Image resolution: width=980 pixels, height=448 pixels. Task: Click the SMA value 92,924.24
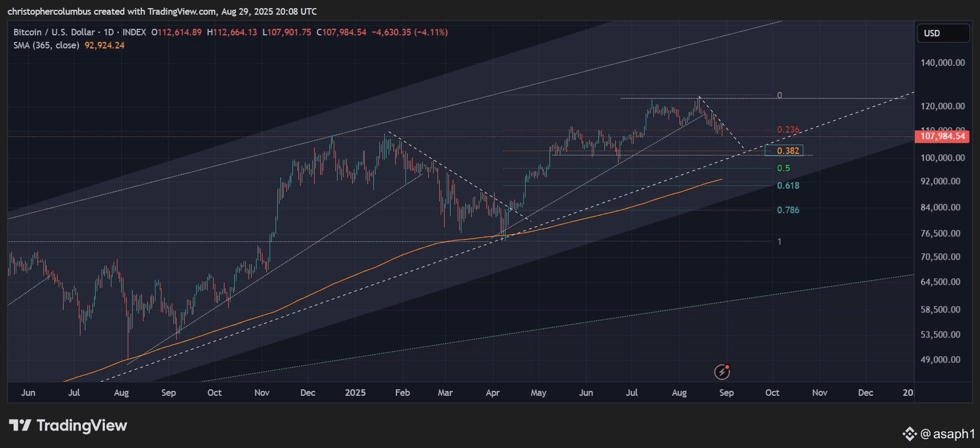coord(104,45)
